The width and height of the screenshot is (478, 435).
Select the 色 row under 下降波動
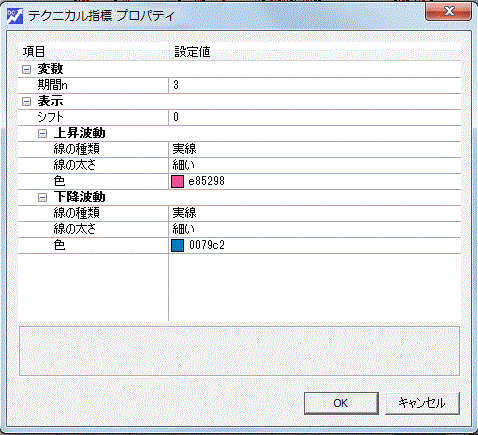[x=240, y=246]
